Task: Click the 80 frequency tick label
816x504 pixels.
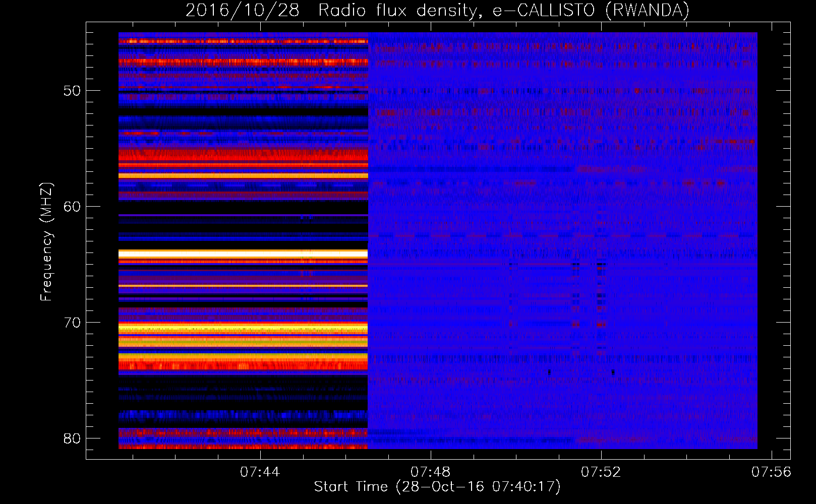Action: pyautogui.click(x=72, y=438)
